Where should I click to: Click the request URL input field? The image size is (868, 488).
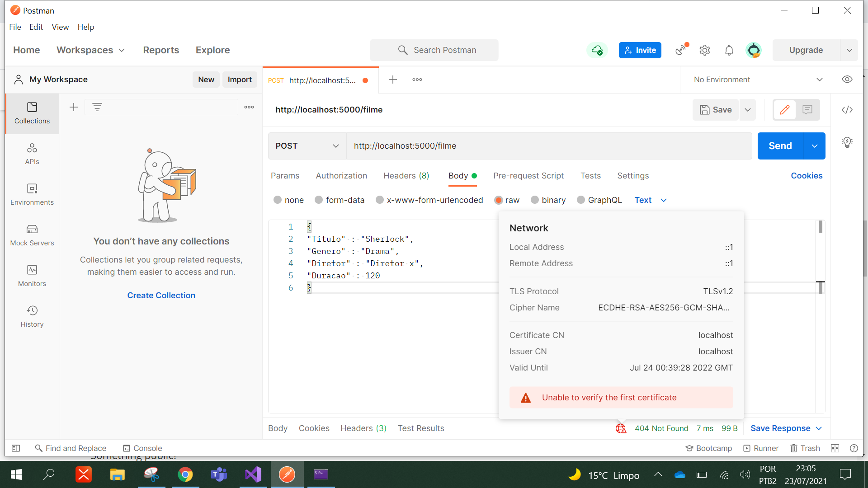pyautogui.click(x=548, y=145)
